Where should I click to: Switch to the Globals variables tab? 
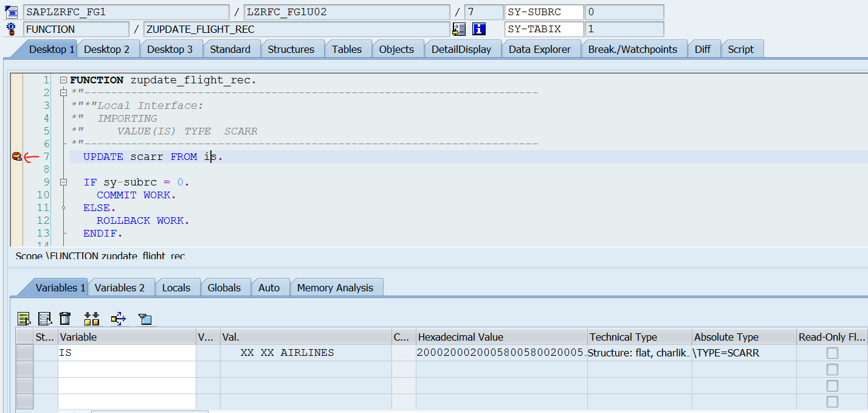click(226, 287)
